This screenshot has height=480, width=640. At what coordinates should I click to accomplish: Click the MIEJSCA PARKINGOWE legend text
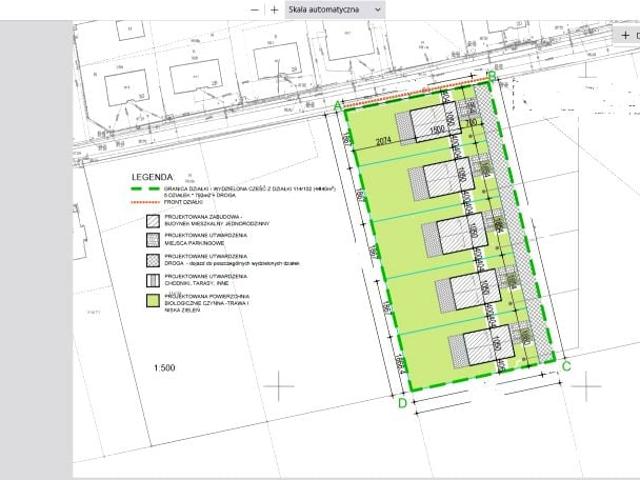pos(194,243)
